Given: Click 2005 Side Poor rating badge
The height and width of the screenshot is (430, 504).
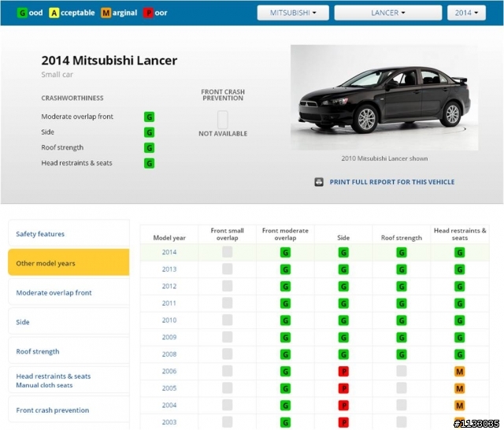Looking at the screenshot, I should tap(343, 389).
